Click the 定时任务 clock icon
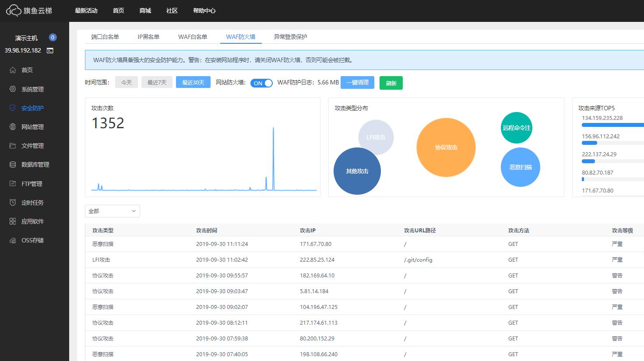This screenshot has width=644, height=361. pyautogui.click(x=13, y=203)
